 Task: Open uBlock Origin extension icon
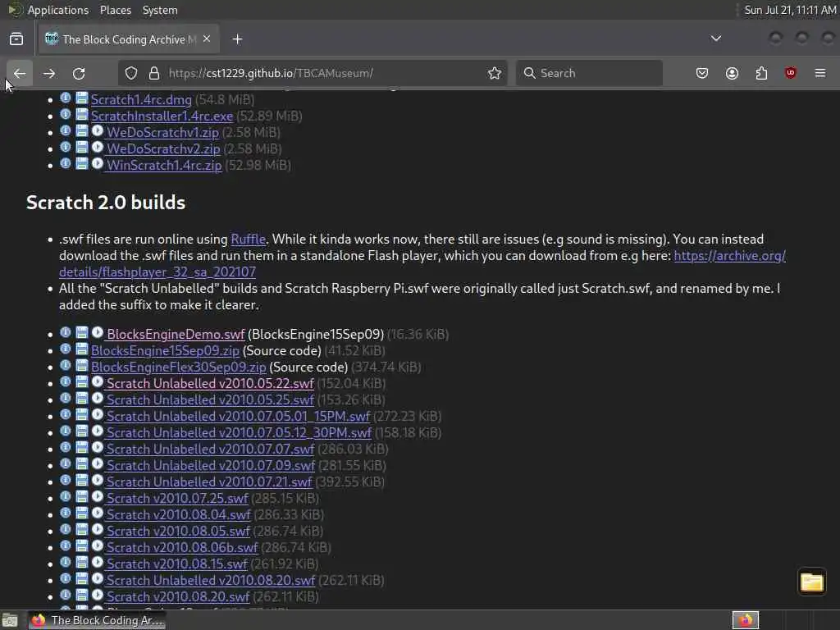pyautogui.click(x=790, y=73)
